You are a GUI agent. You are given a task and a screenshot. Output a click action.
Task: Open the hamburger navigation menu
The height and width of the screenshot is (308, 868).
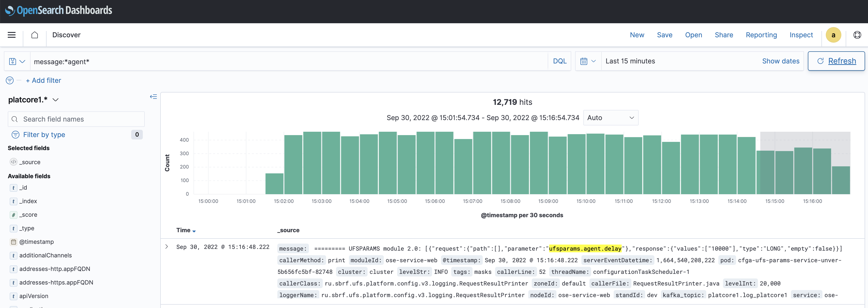[x=12, y=35]
